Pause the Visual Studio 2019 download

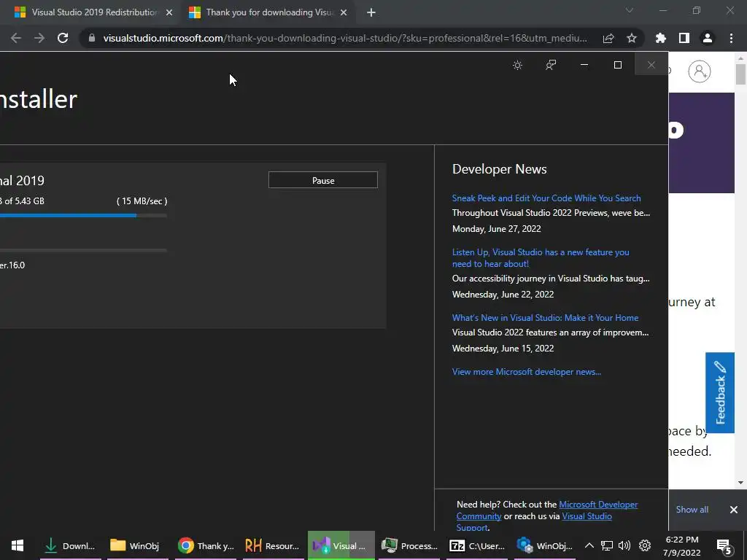coord(323,180)
